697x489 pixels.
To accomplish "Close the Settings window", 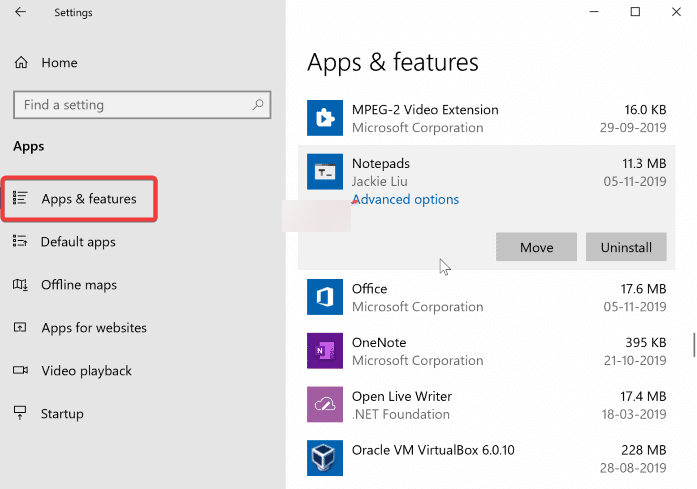I will [676, 12].
